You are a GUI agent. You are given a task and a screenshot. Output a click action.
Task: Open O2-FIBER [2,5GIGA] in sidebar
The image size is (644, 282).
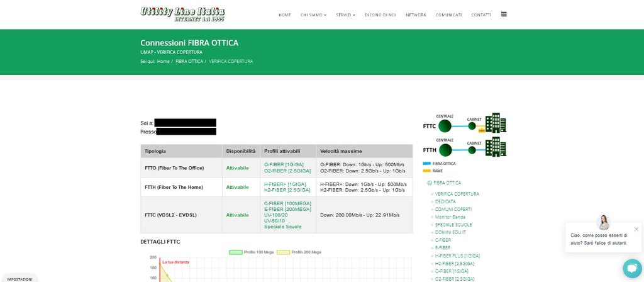tap(455, 279)
